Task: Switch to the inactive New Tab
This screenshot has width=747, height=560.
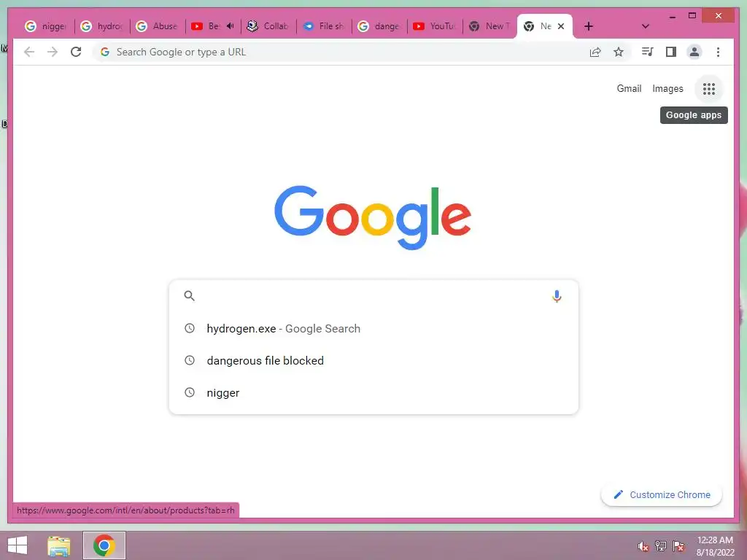Action: click(x=490, y=26)
